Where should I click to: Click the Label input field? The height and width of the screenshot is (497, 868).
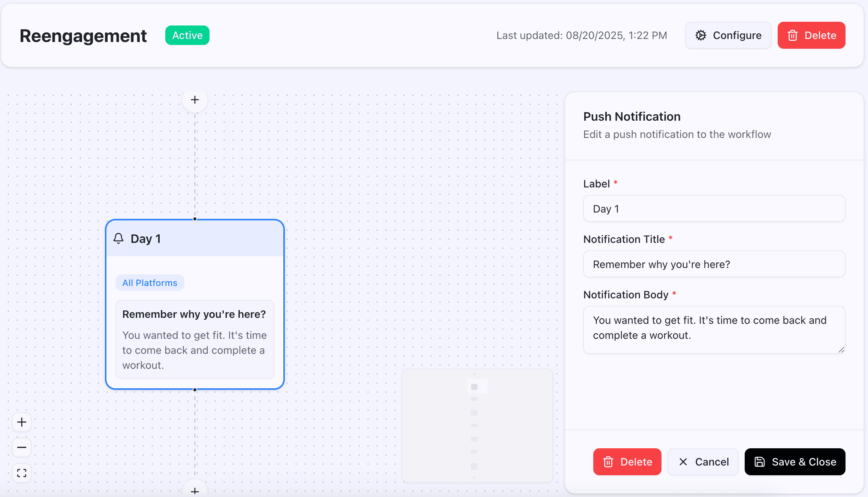click(x=714, y=209)
